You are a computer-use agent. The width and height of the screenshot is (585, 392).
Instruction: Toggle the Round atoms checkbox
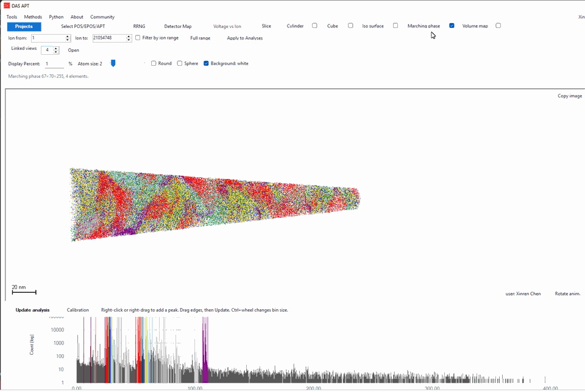154,63
